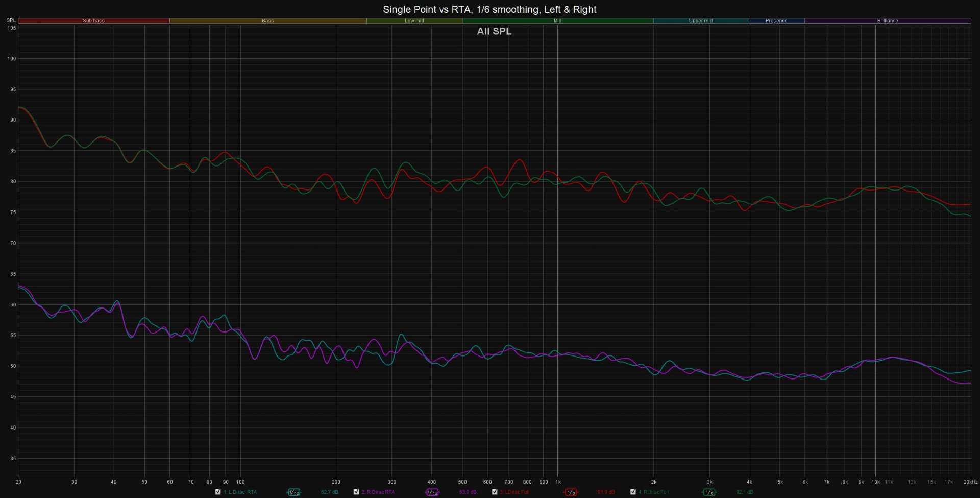Click the 62.7 dB readout value
980x498 pixels.
329,492
